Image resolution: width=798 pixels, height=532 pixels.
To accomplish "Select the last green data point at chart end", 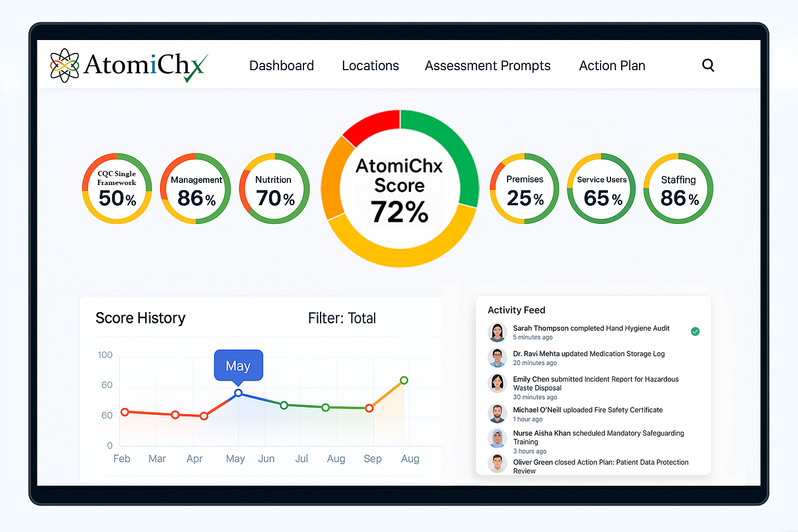I will point(404,380).
